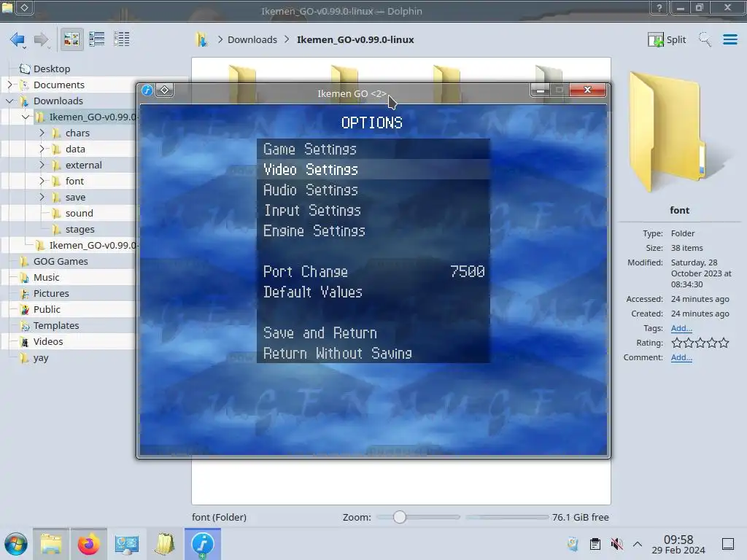Select Game Settings in Ikemen options
747x560 pixels.
coord(373,149)
